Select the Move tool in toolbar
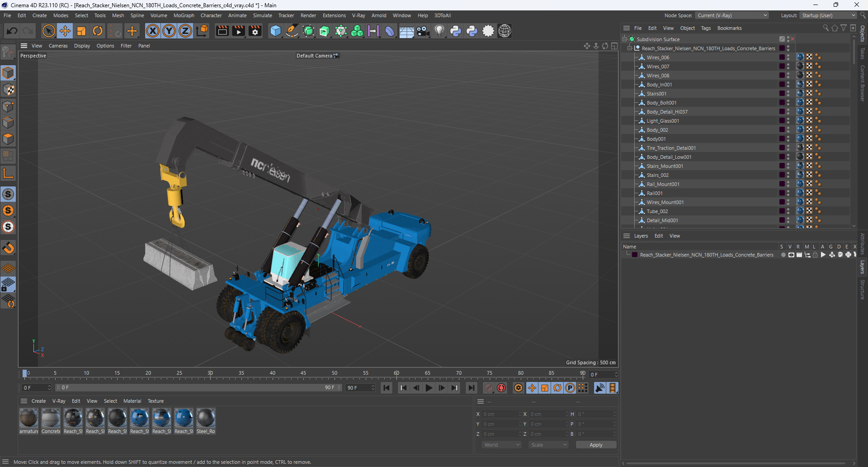Viewport: 868px width, 467px height. click(x=65, y=31)
